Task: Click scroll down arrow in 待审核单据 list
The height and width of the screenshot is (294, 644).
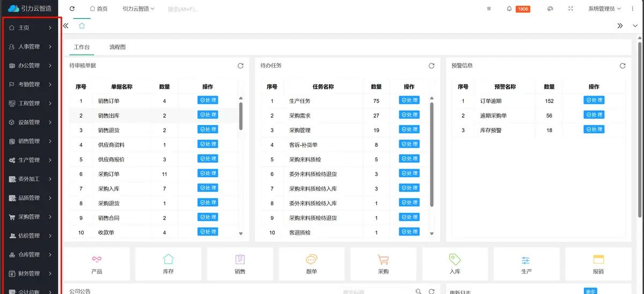Action: point(241,234)
